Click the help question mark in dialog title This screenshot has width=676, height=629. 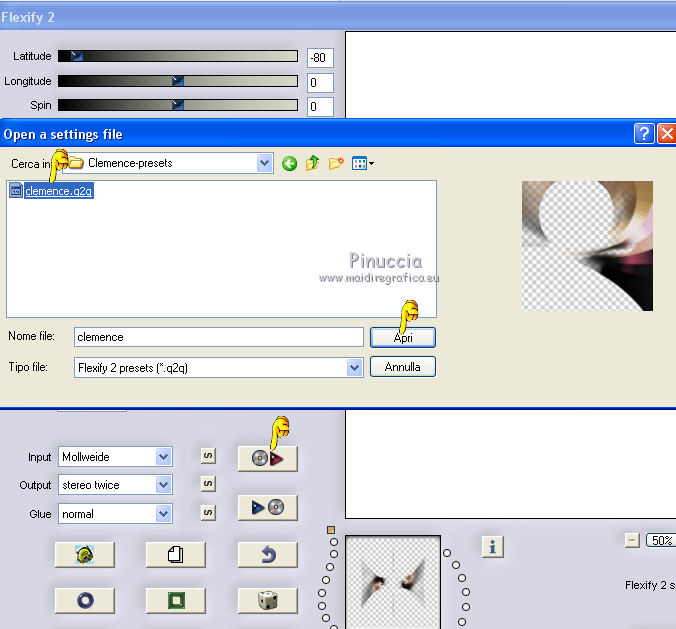644,134
